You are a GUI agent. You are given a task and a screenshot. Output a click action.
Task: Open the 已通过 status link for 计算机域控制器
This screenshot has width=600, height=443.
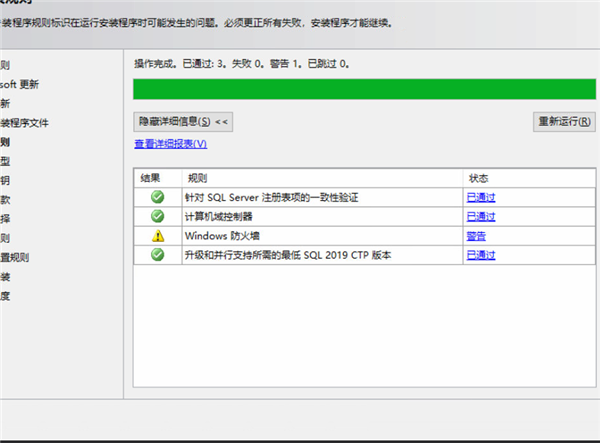click(480, 216)
